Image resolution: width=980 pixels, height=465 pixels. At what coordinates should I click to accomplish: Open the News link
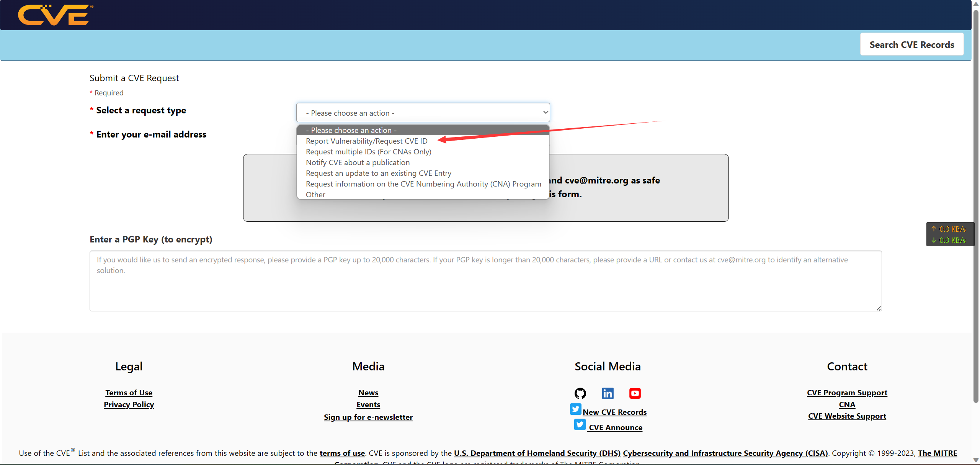click(x=368, y=393)
